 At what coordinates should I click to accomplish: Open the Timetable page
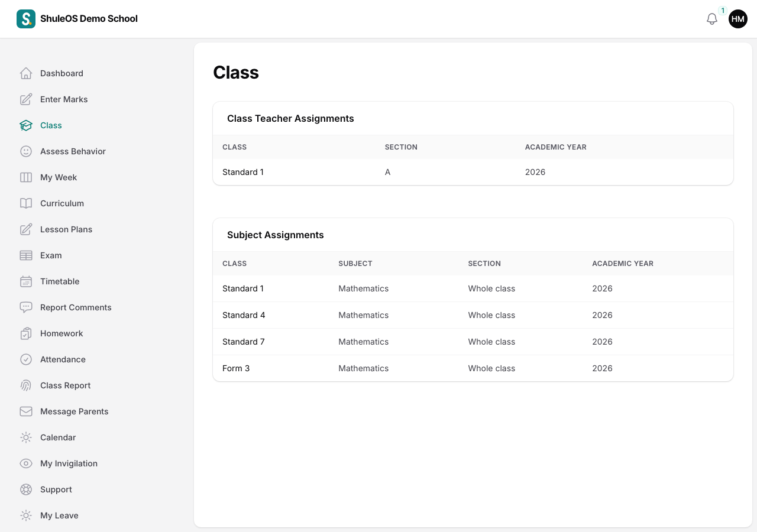coord(60,281)
